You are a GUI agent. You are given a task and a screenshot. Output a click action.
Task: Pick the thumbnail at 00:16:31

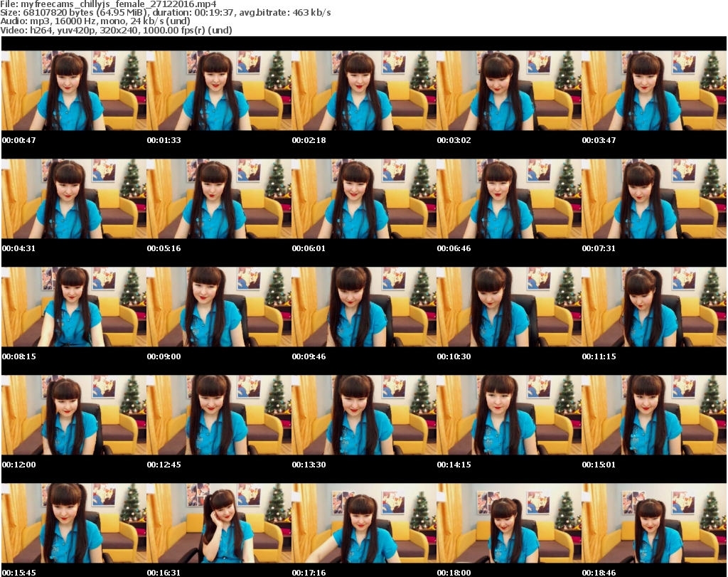pos(219,523)
